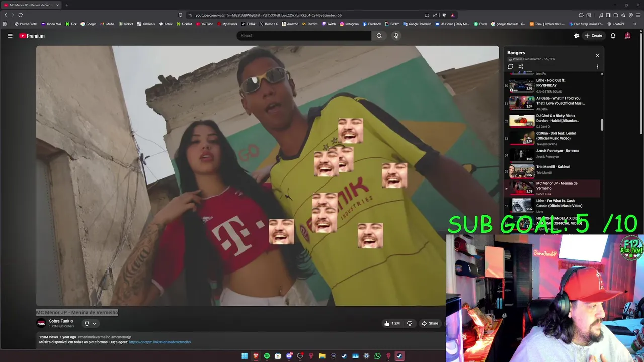Open the Kick bookmark
This screenshot has width=644, height=362.
[71, 24]
